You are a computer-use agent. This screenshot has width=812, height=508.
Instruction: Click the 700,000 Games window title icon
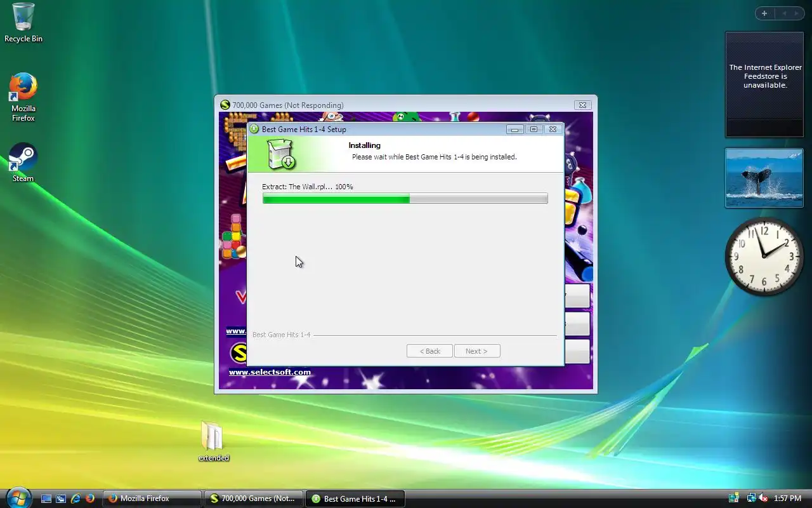tap(225, 105)
